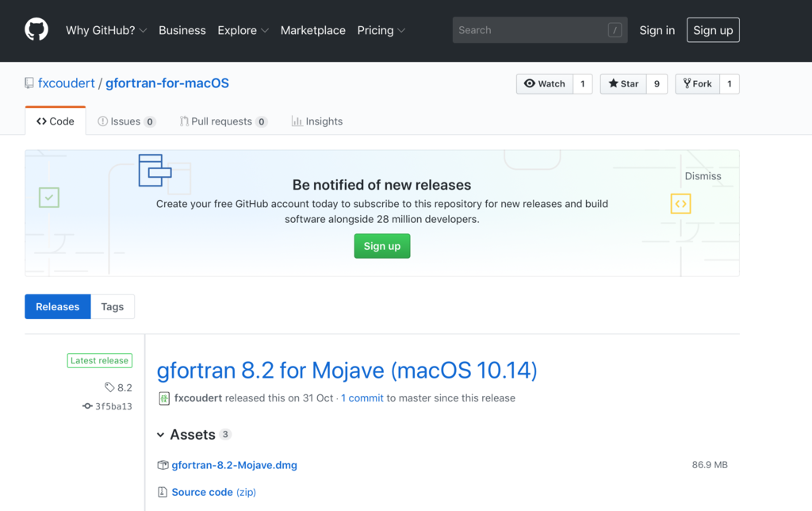Screen dimensions: 812x511
Task: Open the watchers count 1
Action: pyautogui.click(x=583, y=84)
